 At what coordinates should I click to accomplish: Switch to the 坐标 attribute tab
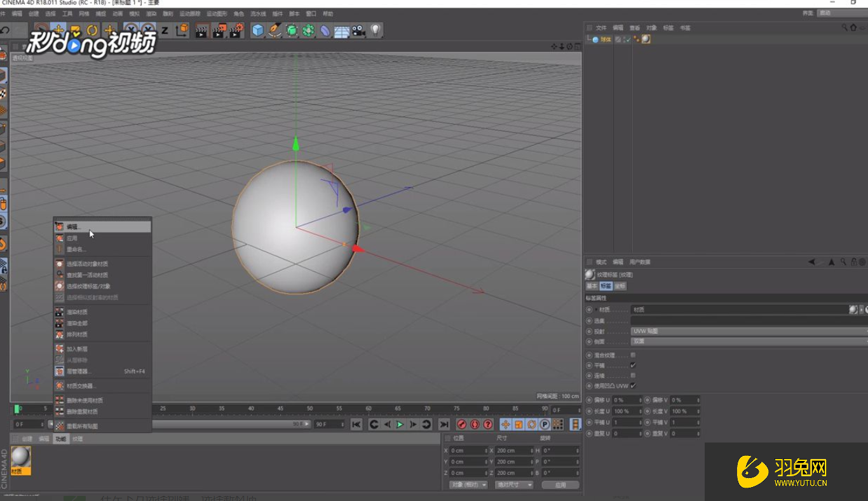click(620, 286)
